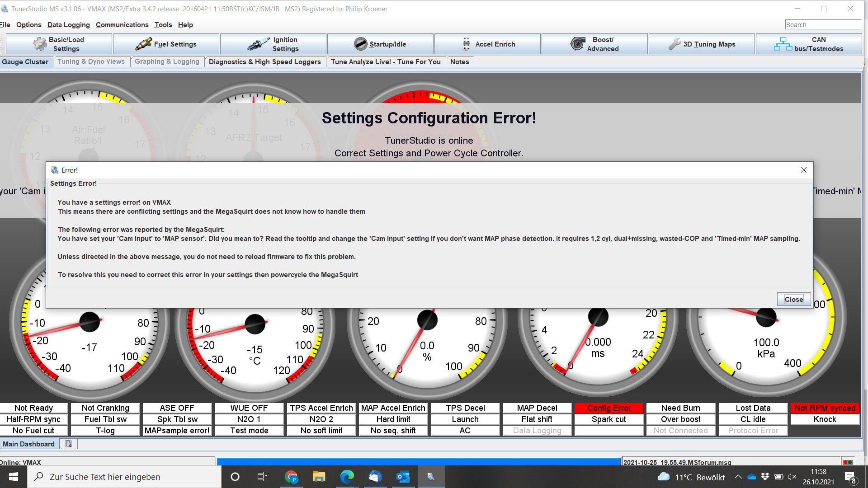868x488 pixels.
Task: Click the Search input field
Action: [x=822, y=25]
